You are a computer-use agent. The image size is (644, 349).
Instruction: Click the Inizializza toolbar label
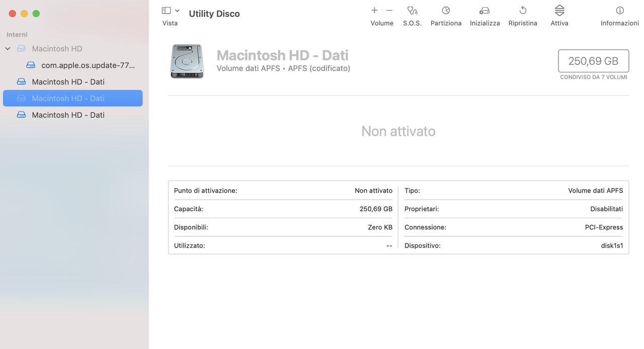(485, 23)
